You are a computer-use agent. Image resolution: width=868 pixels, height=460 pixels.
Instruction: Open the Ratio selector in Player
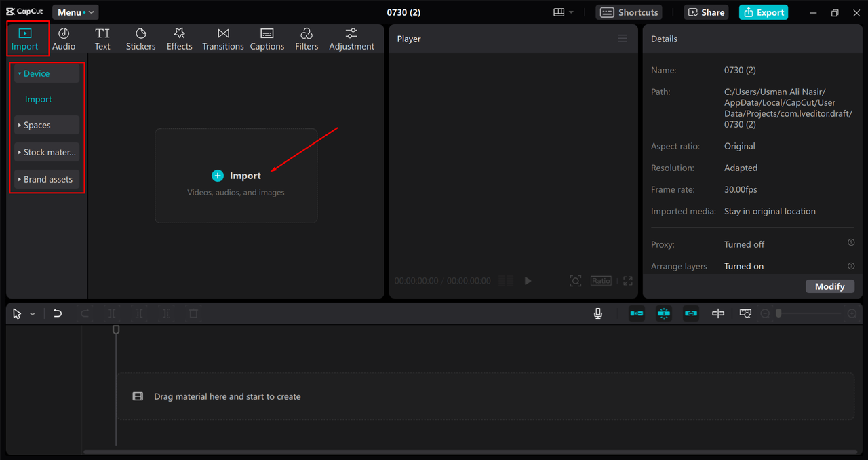tap(601, 281)
